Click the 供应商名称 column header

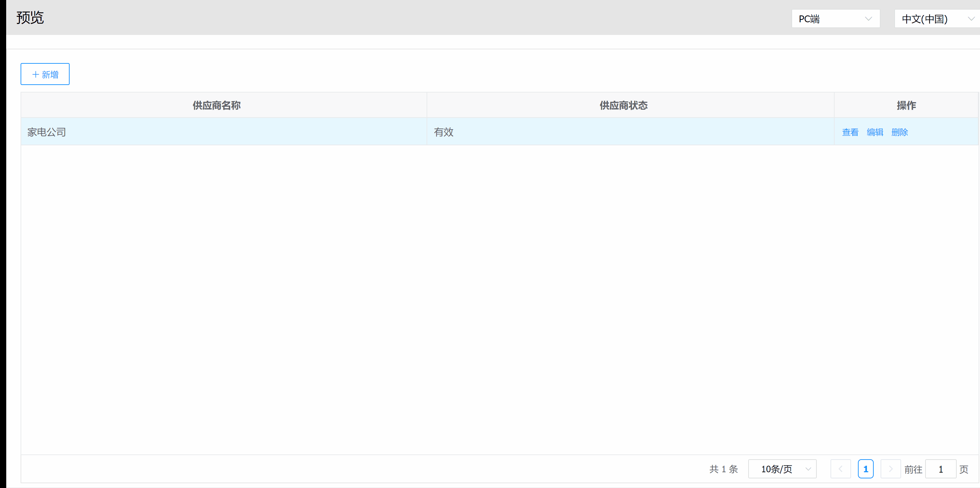click(x=216, y=105)
